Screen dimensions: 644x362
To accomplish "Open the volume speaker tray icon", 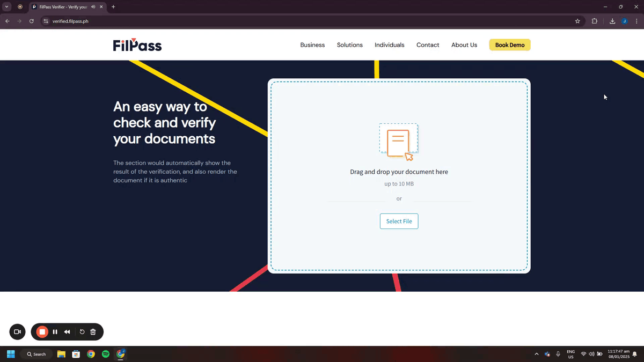I will coord(591,354).
